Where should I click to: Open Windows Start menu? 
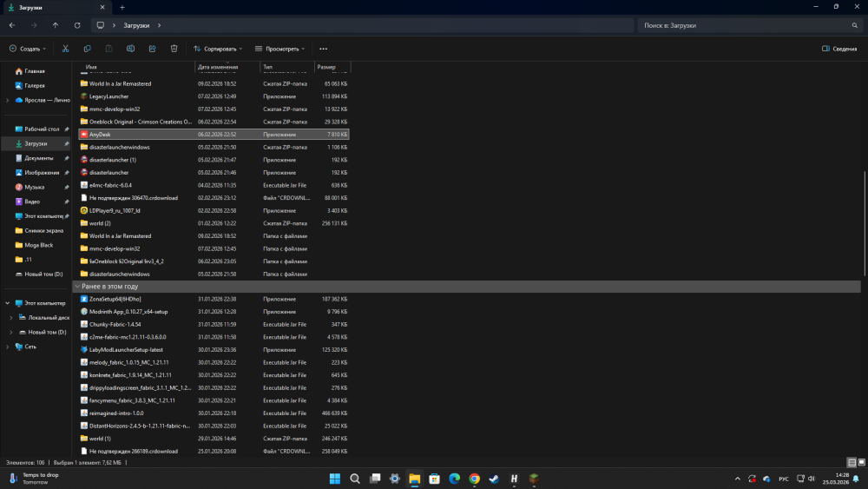pyautogui.click(x=335, y=479)
